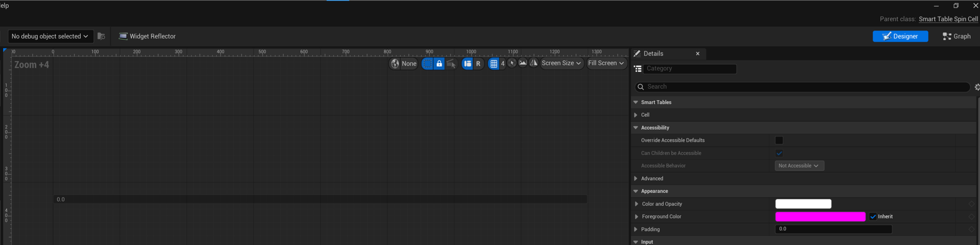The width and height of the screenshot is (980, 245).
Task: Open the Fill Screen dropdown
Action: pos(606,63)
